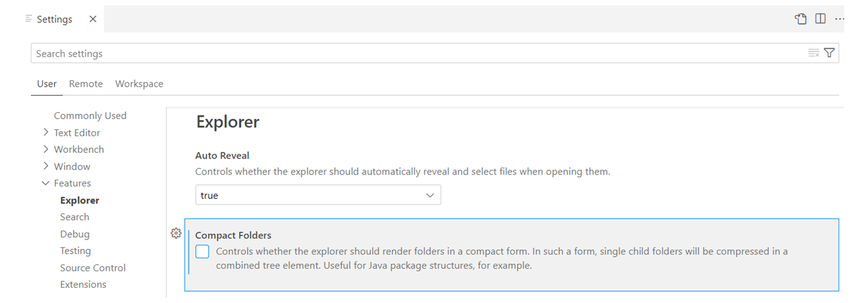868x303 pixels.
Task: Select Source Control under Features
Action: click(x=93, y=268)
